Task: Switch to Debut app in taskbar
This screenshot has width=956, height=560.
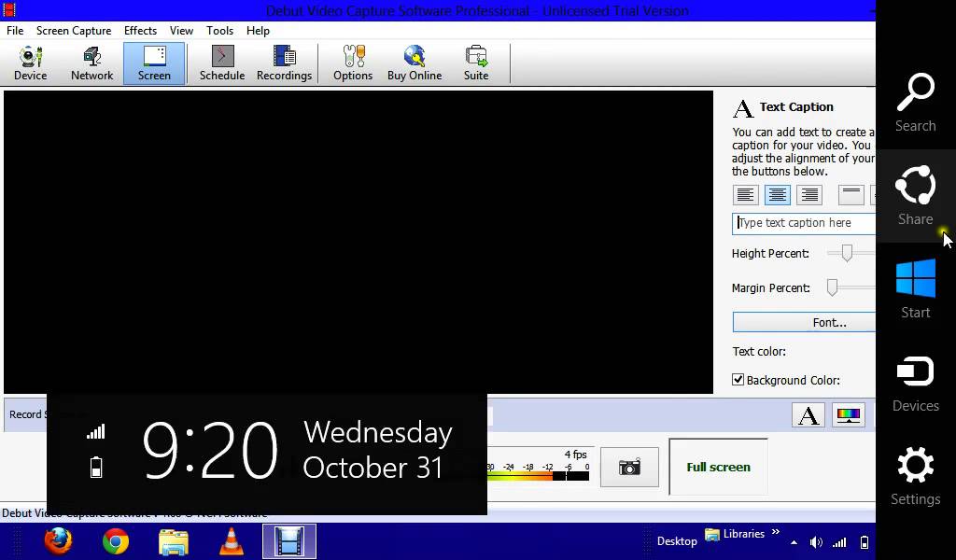Action: click(x=289, y=541)
